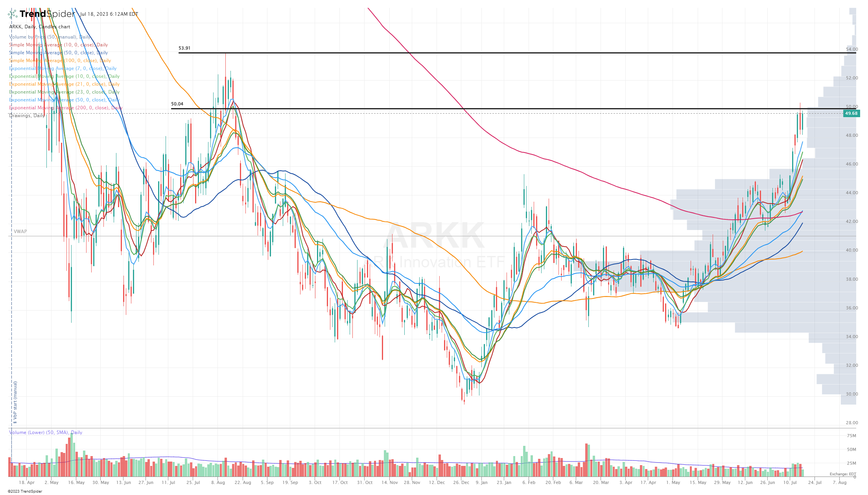Click the '26. Dec' date label
868x495 pixels.
461,483
